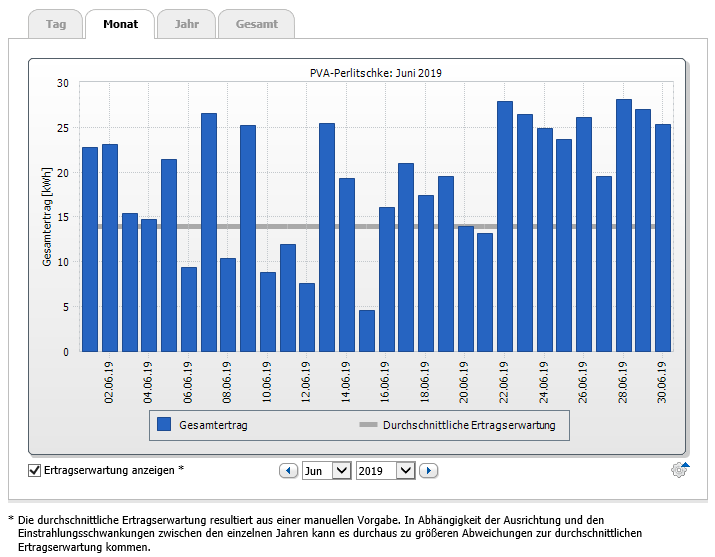Select the Monat tab

click(120, 24)
